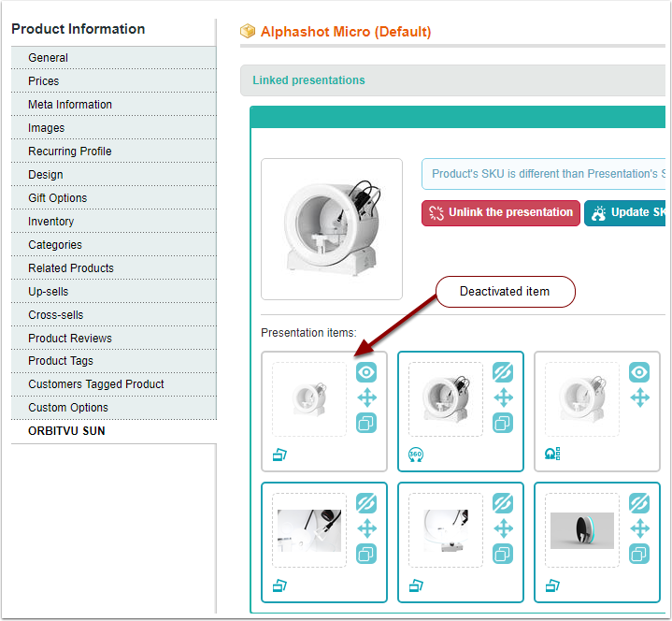Click the first deactivated item's thumbnail
This screenshot has width=672, height=621.
pos(309,399)
